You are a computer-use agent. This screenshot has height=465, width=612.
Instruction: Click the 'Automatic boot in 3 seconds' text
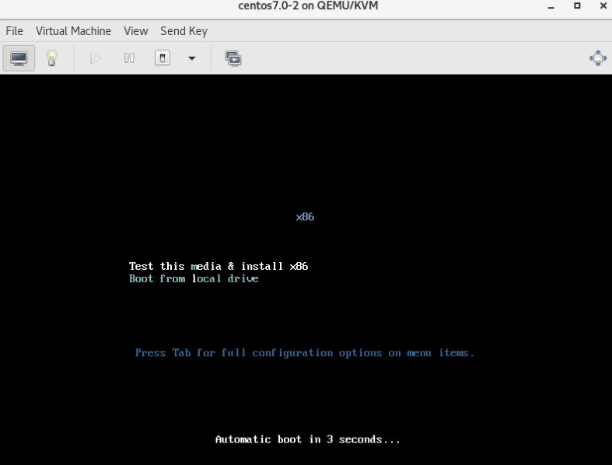308,440
